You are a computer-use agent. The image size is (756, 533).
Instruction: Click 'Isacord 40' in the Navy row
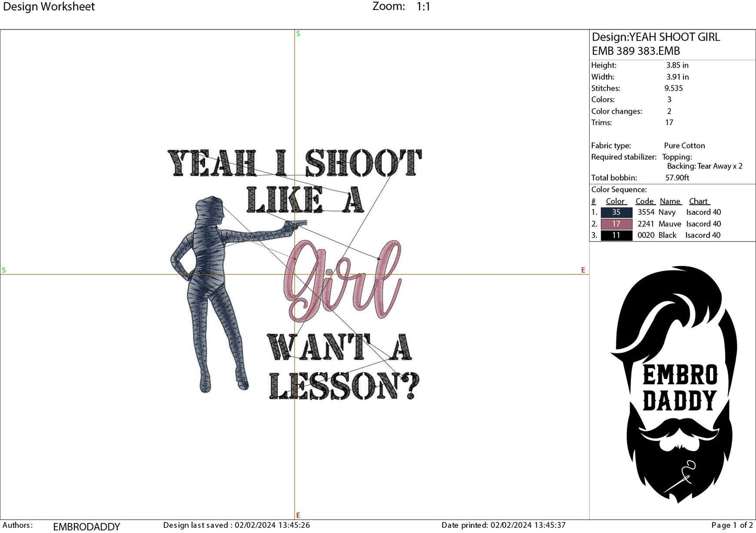703,212
